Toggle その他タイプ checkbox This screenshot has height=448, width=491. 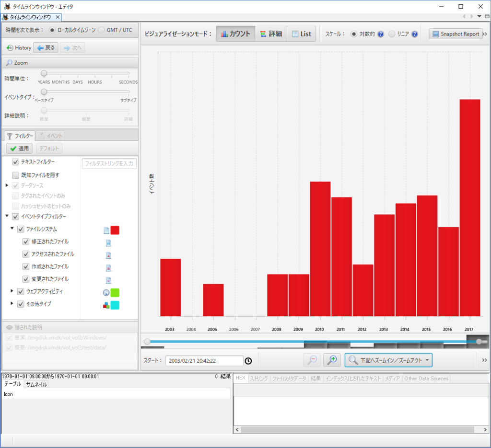21,304
